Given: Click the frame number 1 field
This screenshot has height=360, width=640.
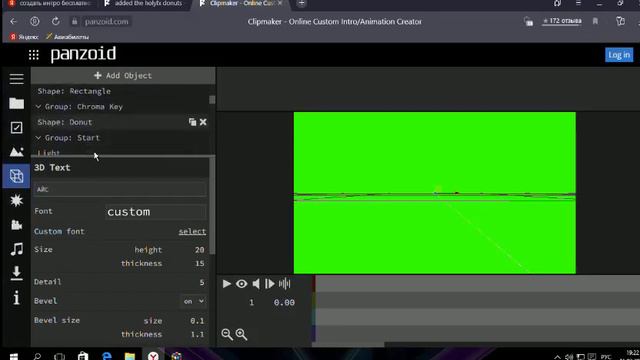Looking at the screenshot, I should coord(251,302).
